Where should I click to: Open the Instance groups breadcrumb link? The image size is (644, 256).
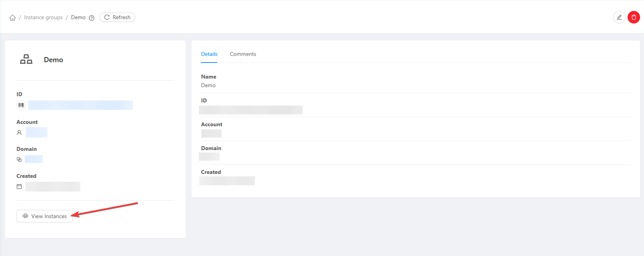point(43,18)
